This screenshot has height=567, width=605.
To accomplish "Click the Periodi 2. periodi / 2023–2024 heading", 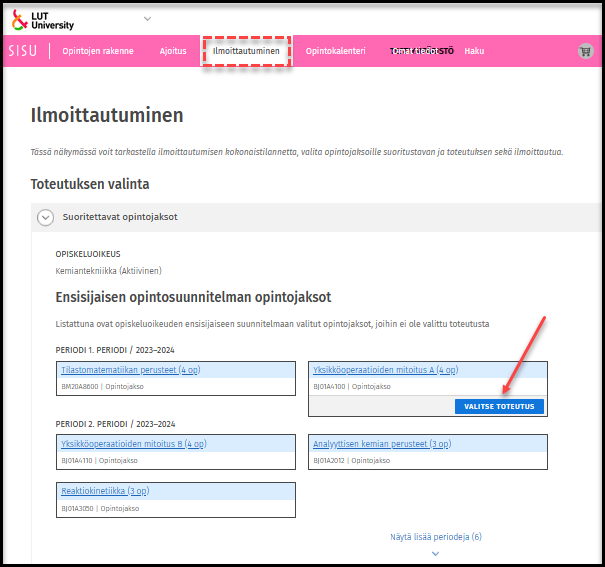I will [x=115, y=424].
